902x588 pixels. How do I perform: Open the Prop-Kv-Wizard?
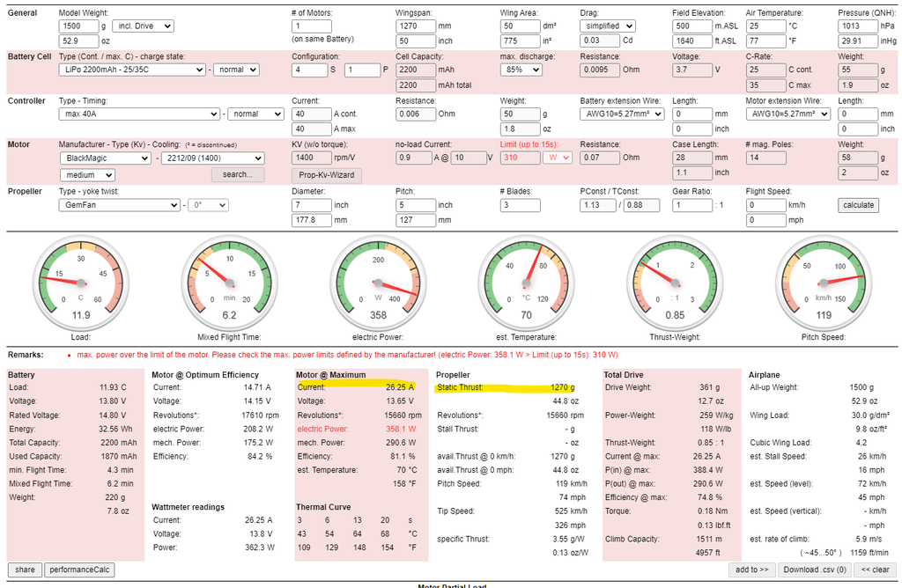click(326, 174)
